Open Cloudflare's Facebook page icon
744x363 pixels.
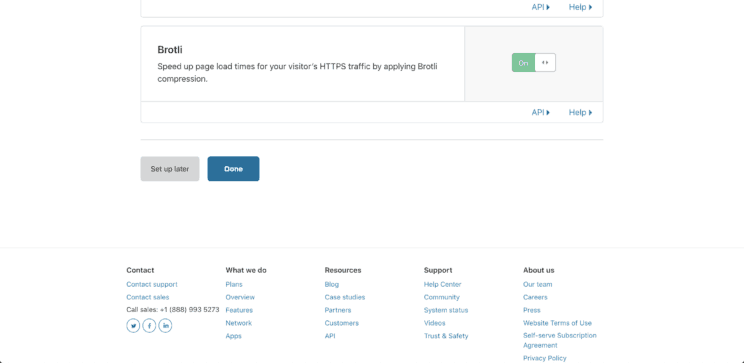149,326
